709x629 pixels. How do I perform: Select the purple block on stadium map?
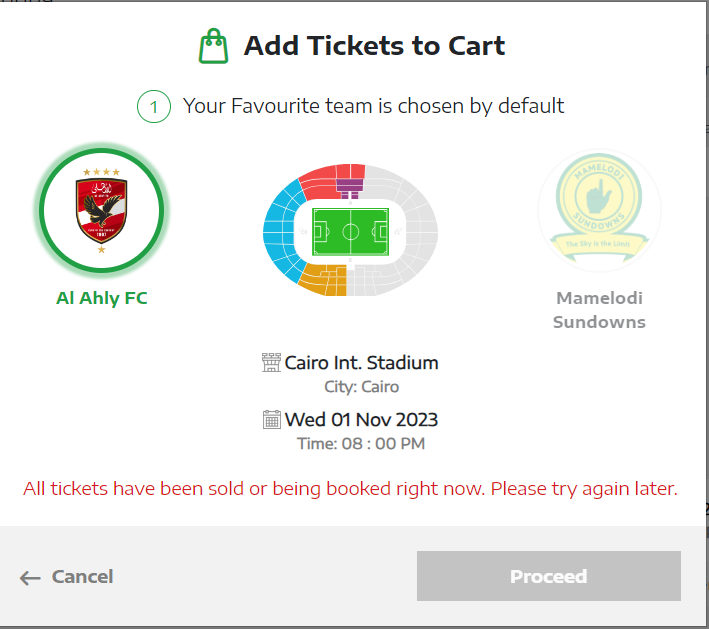[349, 185]
